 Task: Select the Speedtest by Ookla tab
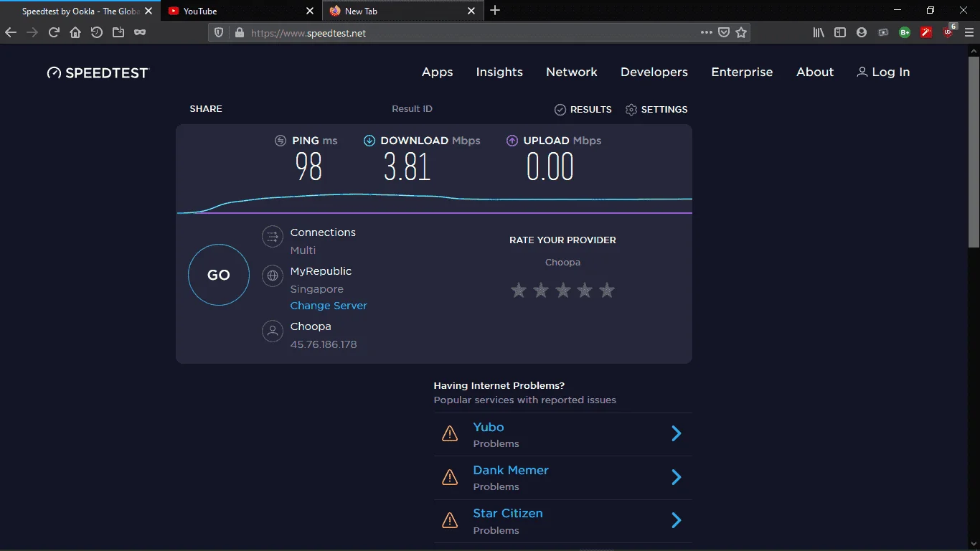click(80, 11)
